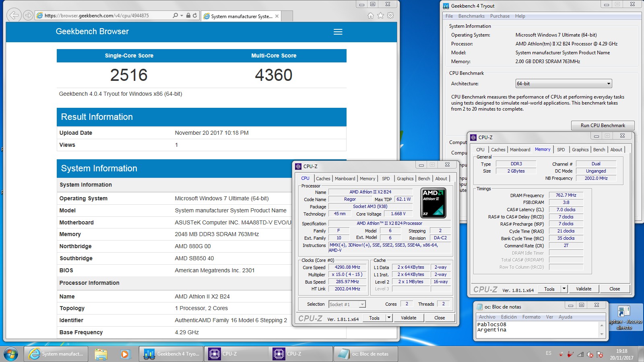The width and height of the screenshot is (644, 362).
Task: Switch to first CPU-Z taskbar item
Action: coord(236,354)
